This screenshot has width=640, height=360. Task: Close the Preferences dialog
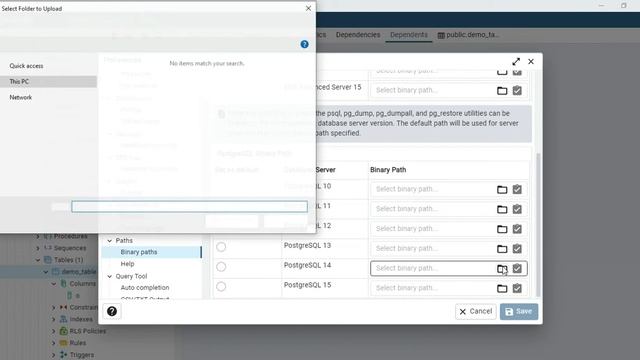click(531, 62)
